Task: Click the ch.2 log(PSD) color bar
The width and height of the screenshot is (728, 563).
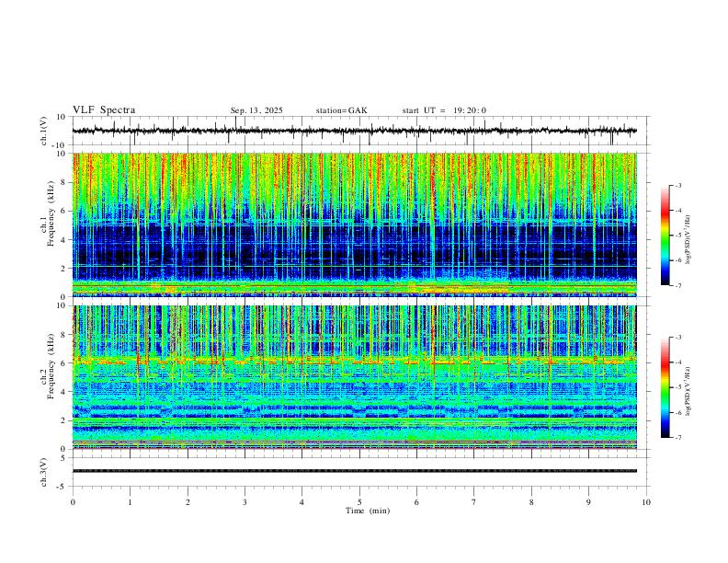Action: tap(665, 387)
